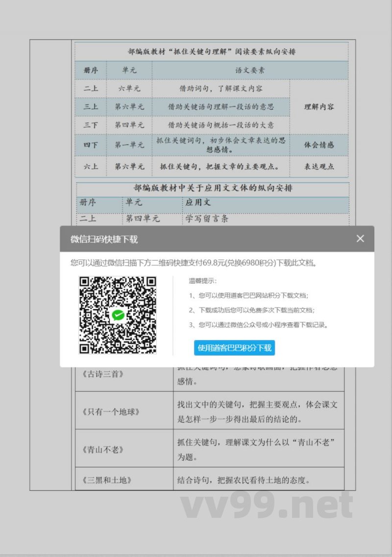Close the 微信扫码快捷下载 dialog
The image size is (392, 557).
(360, 239)
